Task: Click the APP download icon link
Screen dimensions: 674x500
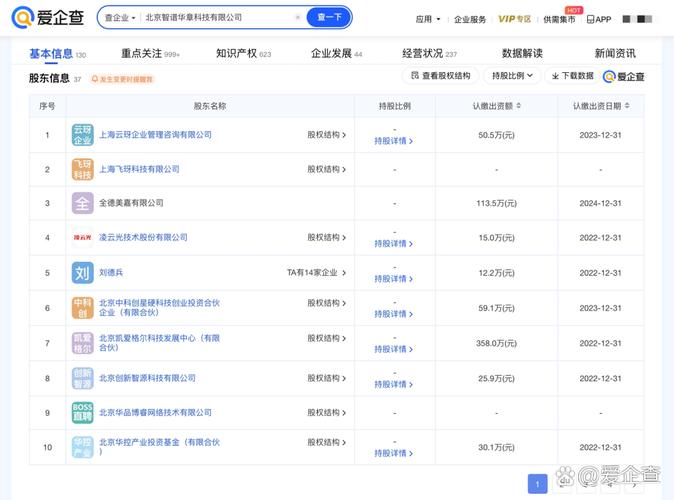Action: click(599, 19)
